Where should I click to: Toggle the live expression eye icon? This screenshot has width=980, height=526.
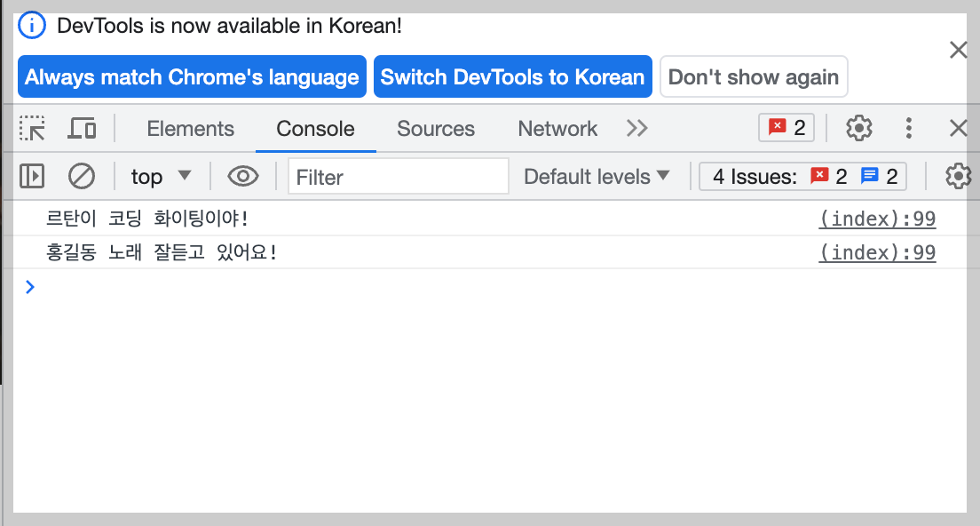click(243, 177)
